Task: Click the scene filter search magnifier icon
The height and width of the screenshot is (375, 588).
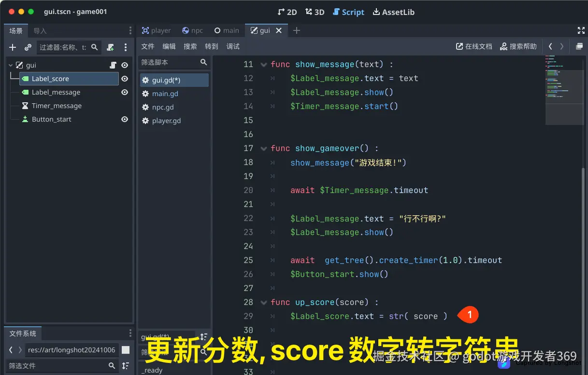Action: (x=95, y=47)
